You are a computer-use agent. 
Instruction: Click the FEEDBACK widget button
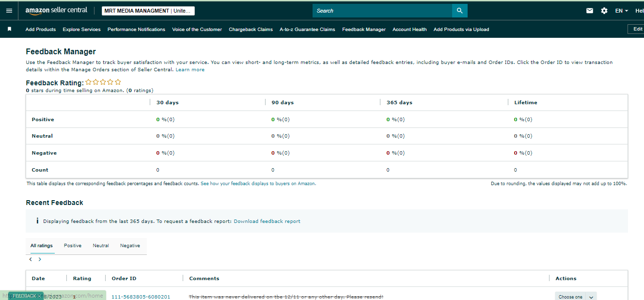point(25,296)
